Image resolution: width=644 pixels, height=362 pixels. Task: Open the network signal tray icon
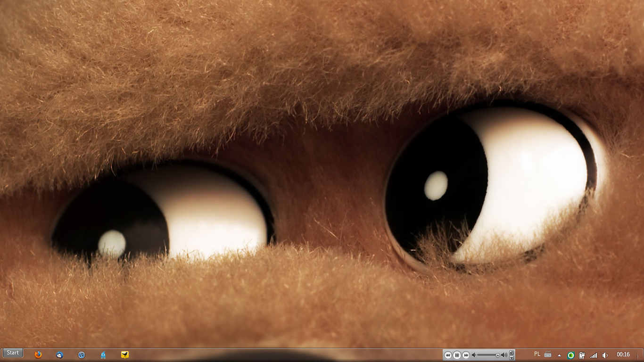coord(594,355)
